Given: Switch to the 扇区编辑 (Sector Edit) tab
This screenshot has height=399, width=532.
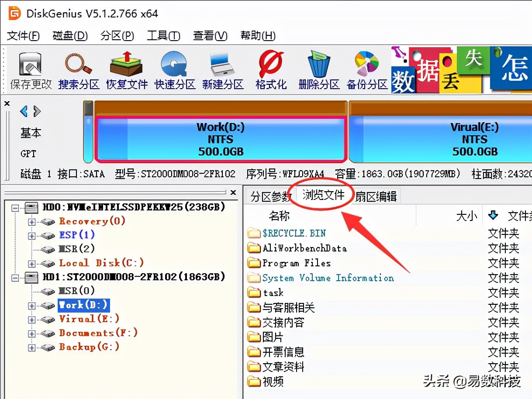Looking at the screenshot, I should click(x=377, y=196).
